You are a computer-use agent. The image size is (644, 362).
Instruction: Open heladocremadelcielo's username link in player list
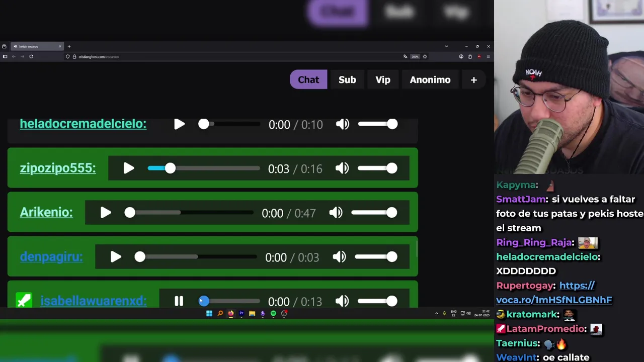click(83, 124)
